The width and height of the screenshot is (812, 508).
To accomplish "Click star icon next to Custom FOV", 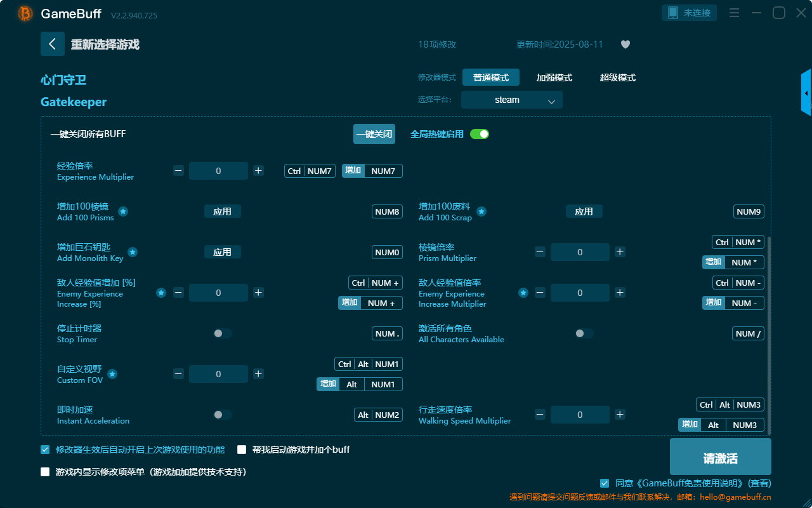I will (112, 374).
